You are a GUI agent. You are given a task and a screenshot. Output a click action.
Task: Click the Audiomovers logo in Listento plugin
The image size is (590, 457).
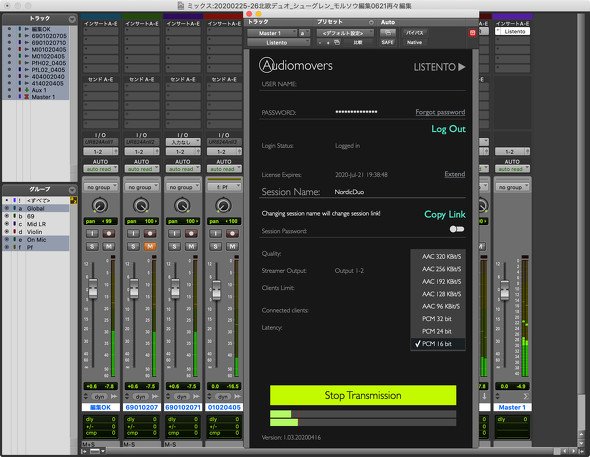[x=296, y=65]
